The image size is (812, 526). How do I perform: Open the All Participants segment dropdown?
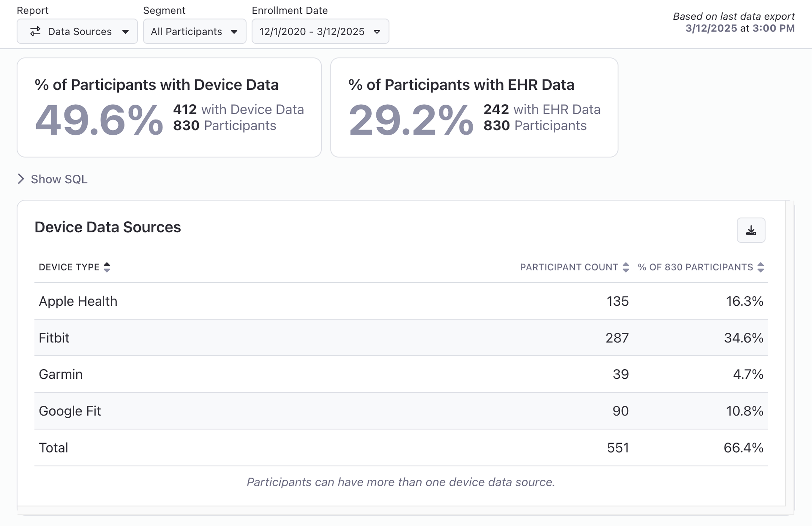coord(195,31)
